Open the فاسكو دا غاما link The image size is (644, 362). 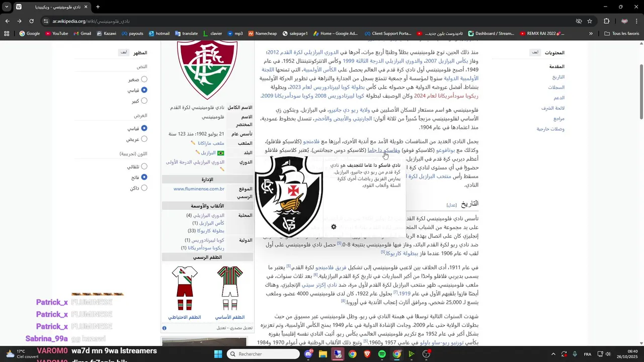point(383,150)
